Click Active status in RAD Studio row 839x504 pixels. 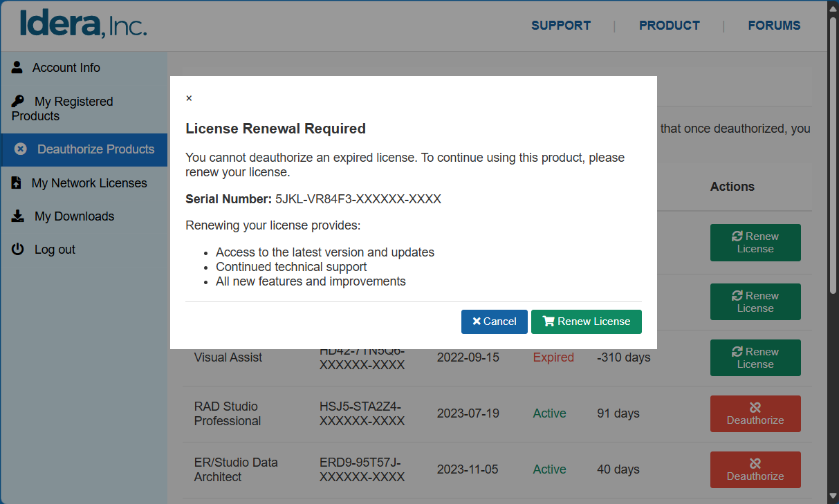pos(550,413)
